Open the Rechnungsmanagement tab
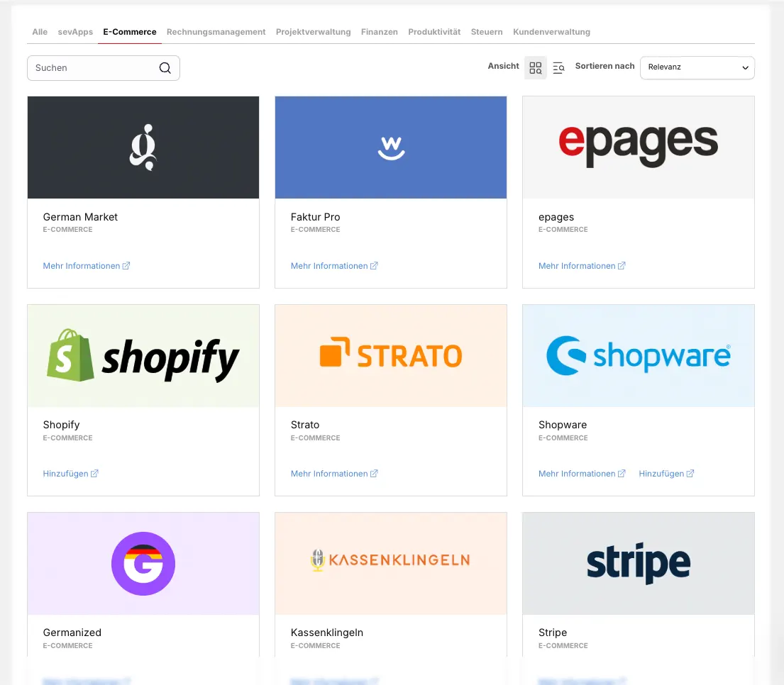The width and height of the screenshot is (784, 685). [x=216, y=32]
